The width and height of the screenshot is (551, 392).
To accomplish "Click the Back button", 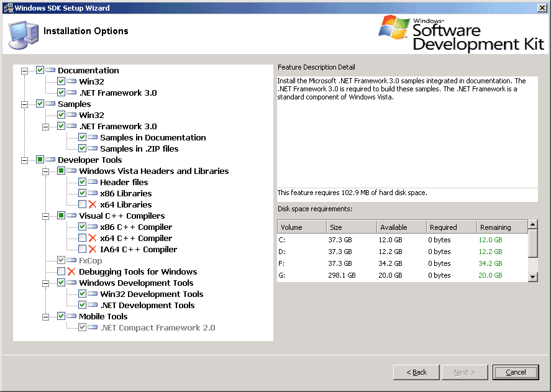I will pos(416,372).
